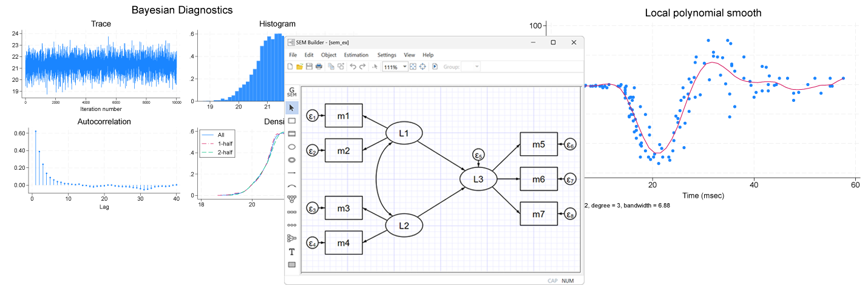Toggle the GSEM mode button
The height and width of the screenshot is (285, 868).
[x=292, y=92]
